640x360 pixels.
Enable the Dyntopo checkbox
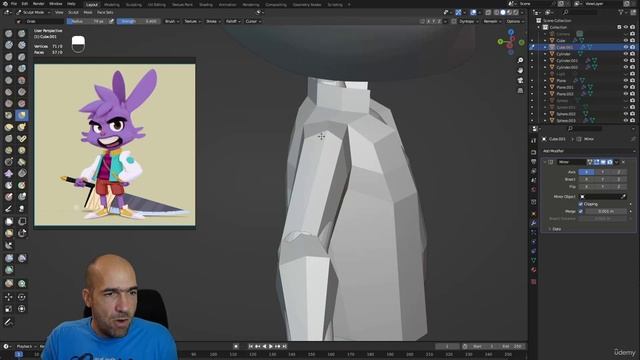pyautogui.click(x=454, y=21)
